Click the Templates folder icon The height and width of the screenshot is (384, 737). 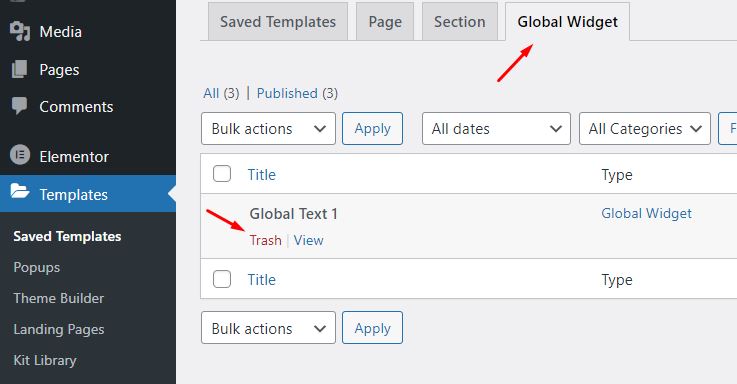pos(20,192)
